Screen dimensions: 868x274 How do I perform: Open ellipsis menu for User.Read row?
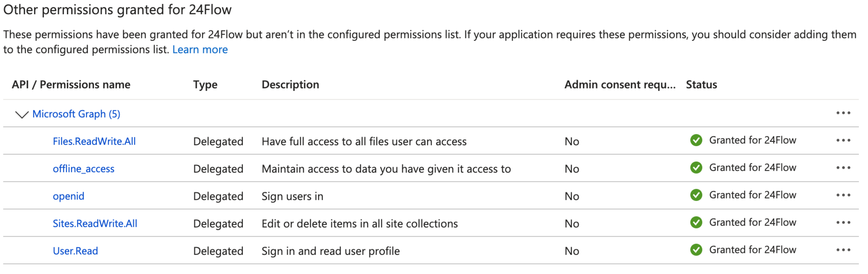(x=843, y=250)
